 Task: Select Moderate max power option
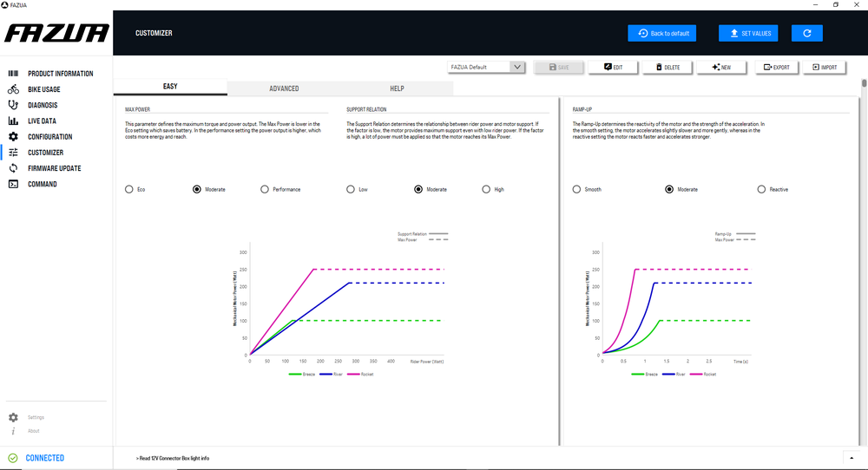pyautogui.click(x=196, y=189)
